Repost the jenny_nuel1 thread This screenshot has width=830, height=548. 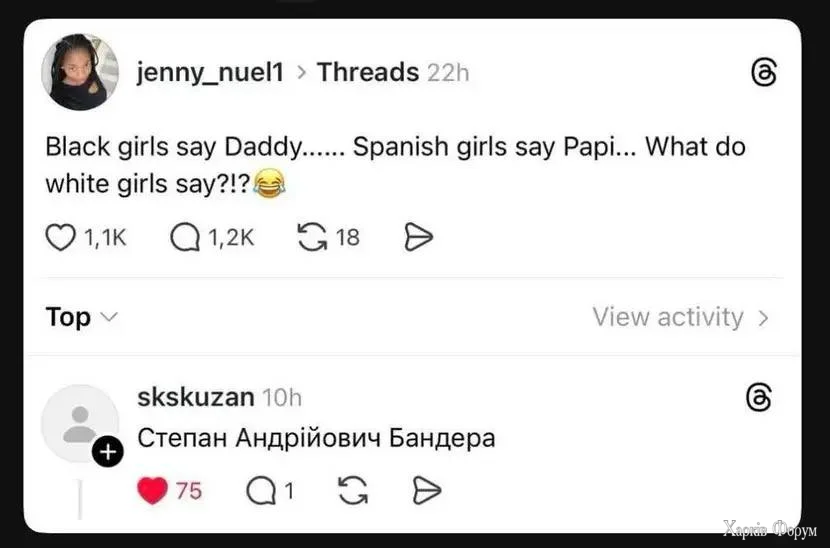[x=313, y=237]
